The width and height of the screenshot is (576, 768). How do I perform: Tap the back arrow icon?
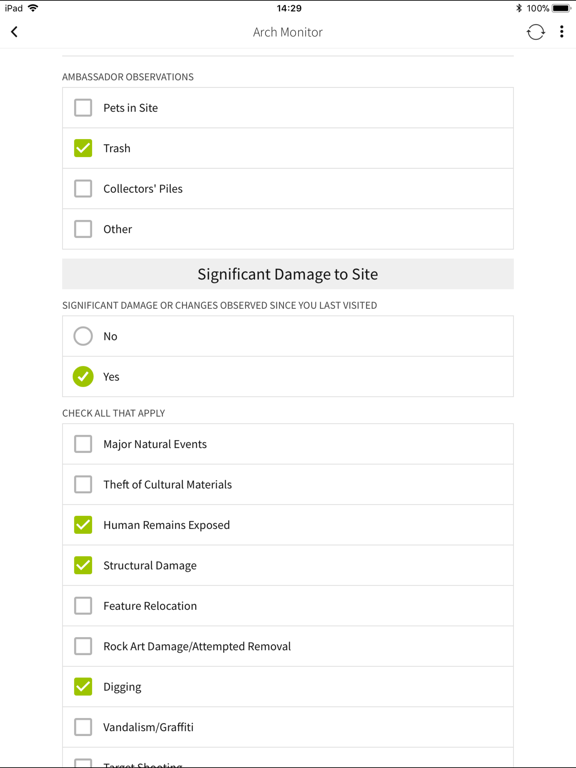(14, 32)
